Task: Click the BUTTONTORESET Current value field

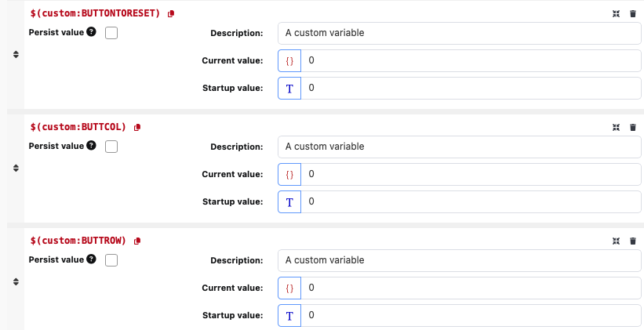Action: tap(471, 60)
